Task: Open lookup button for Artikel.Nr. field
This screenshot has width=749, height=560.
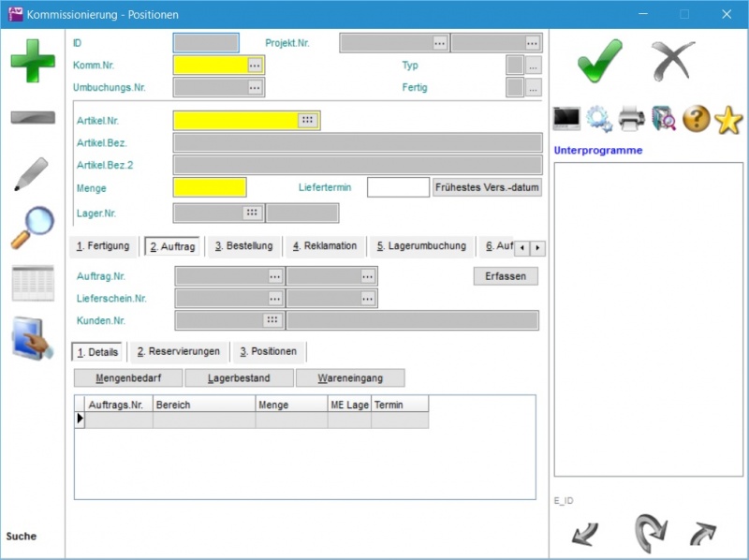Action: tap(307, 121)
